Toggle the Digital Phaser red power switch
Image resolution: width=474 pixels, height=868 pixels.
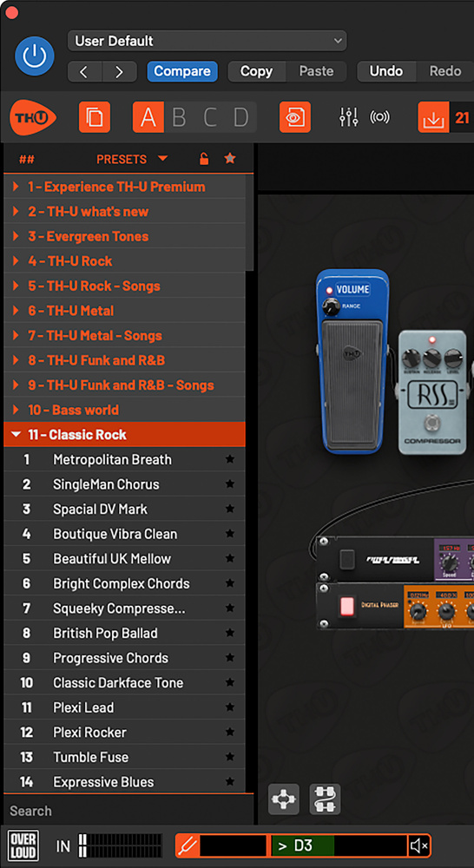pyautogui.click(x=346, y=606)
